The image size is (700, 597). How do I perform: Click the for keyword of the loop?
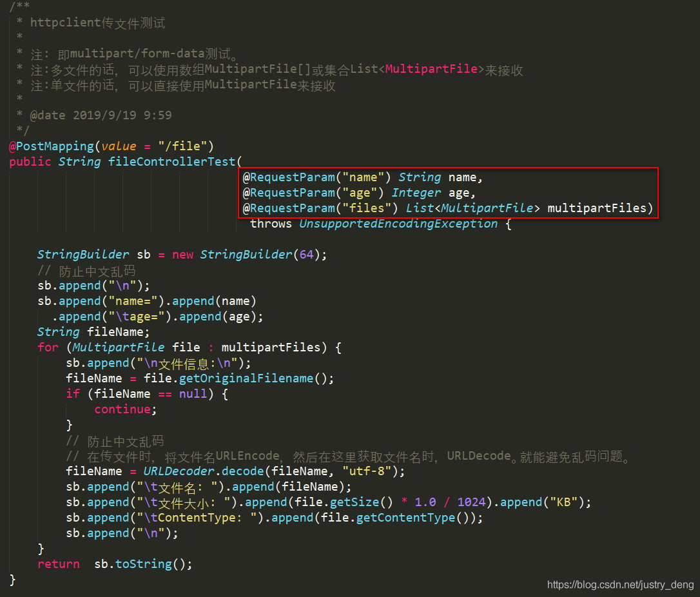48,347
